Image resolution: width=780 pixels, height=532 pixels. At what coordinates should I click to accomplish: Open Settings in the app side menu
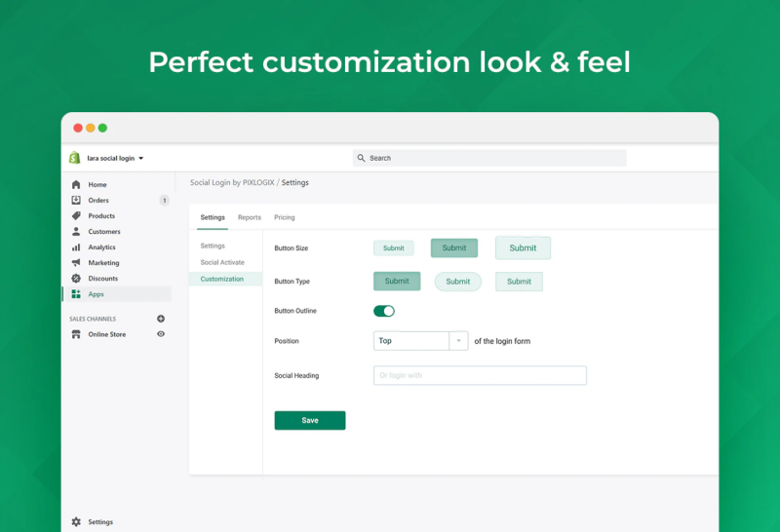(x=213, y=246)
